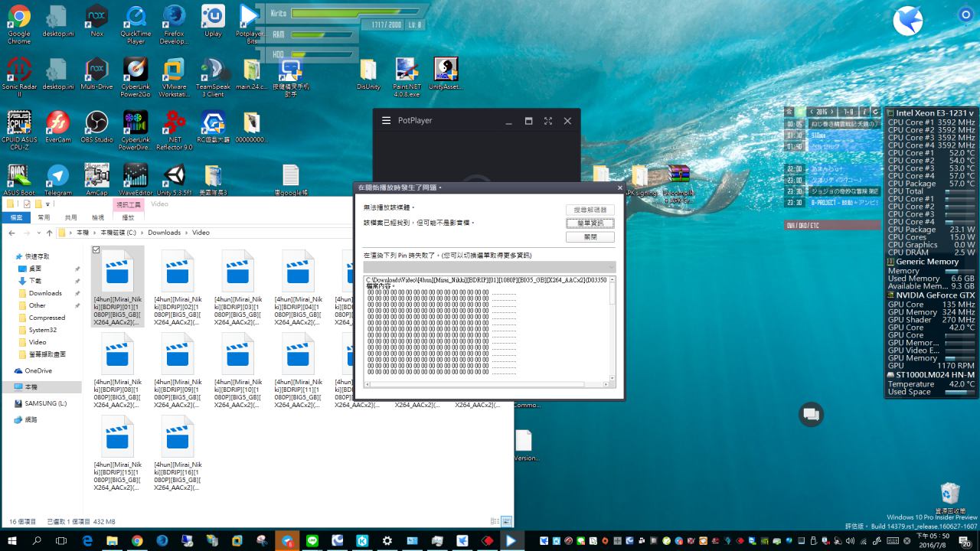The height and width of the screenshot is (551, 980).
Task: Open OBS Studio desktop shortcut
Action: tap(96, 123)
